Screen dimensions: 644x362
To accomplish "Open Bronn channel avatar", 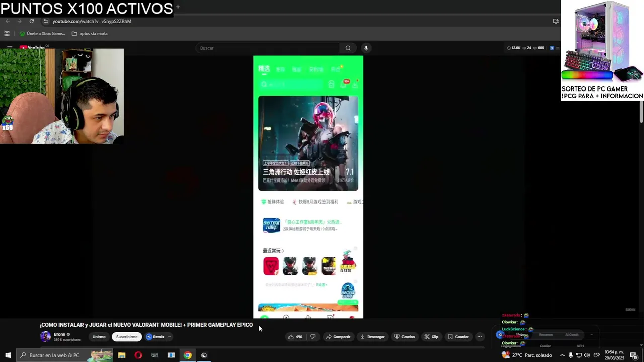I will pyautogui.click(x=45, y=337).
